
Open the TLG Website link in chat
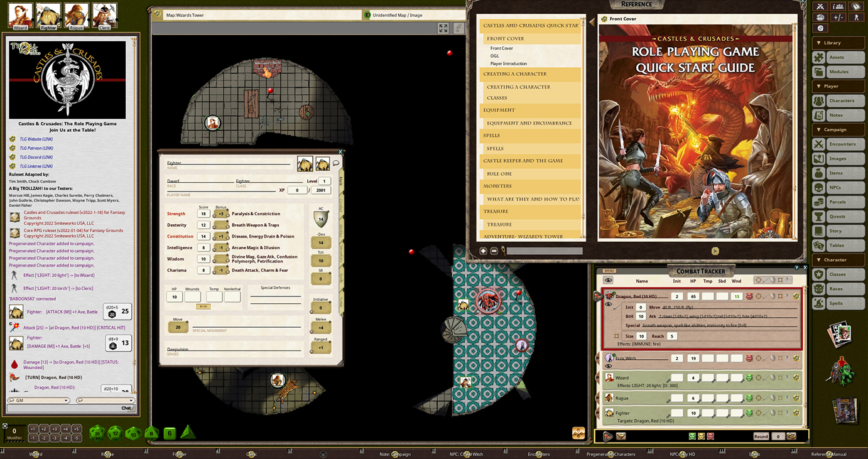(36, 139)
